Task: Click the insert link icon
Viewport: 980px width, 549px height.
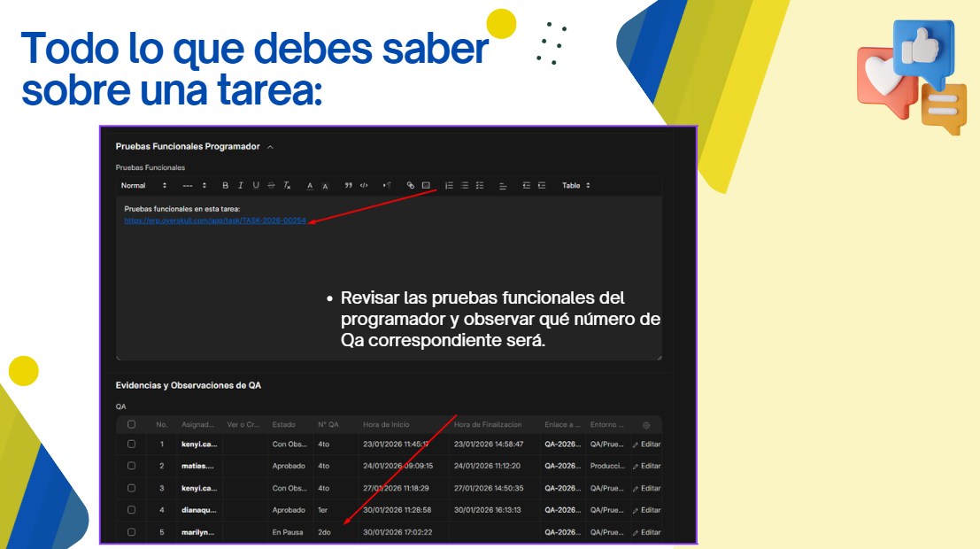Action: 411,186
